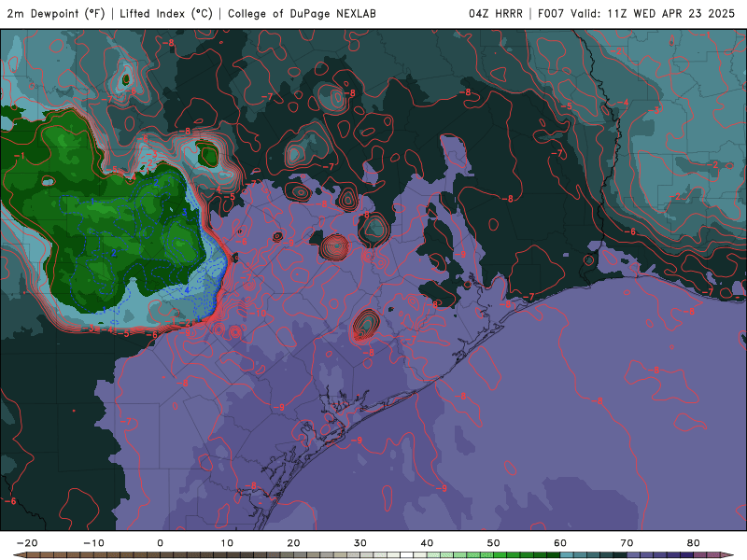Click the red '-10' lifted index contour label
747x560 pixels.
click(x=260, y=314)
